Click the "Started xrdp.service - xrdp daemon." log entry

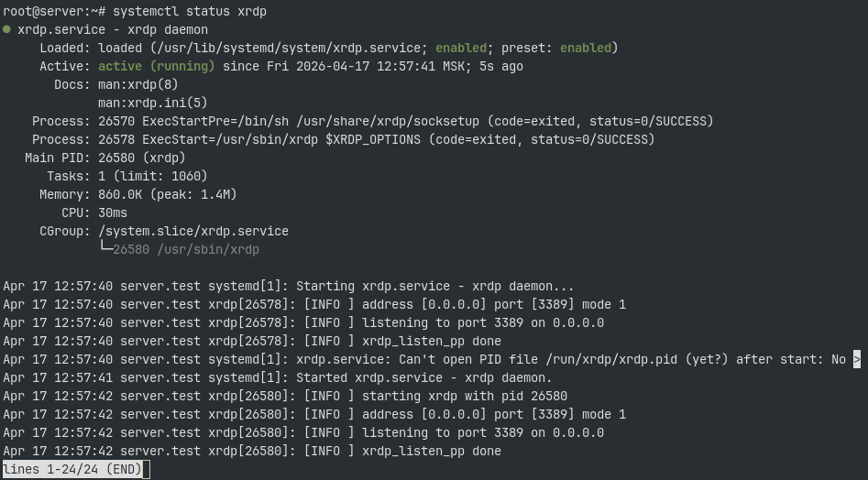click(423, 377)
